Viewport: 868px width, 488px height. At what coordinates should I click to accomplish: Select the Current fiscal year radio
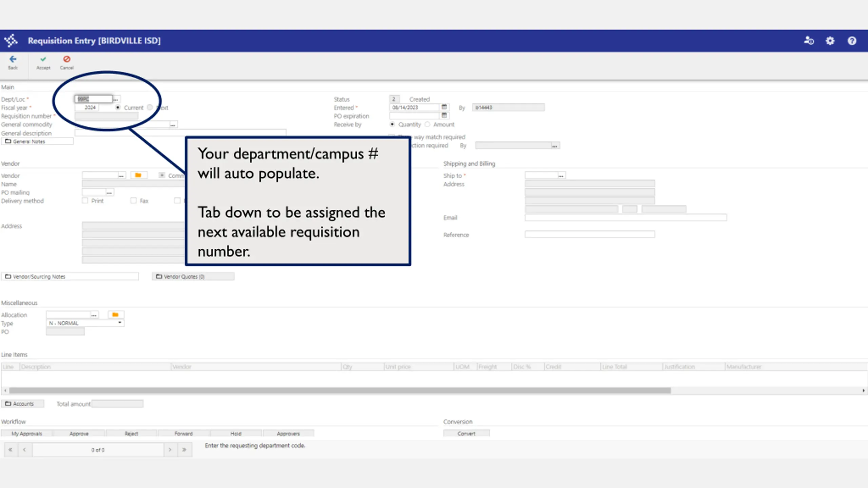coord(118,107)
